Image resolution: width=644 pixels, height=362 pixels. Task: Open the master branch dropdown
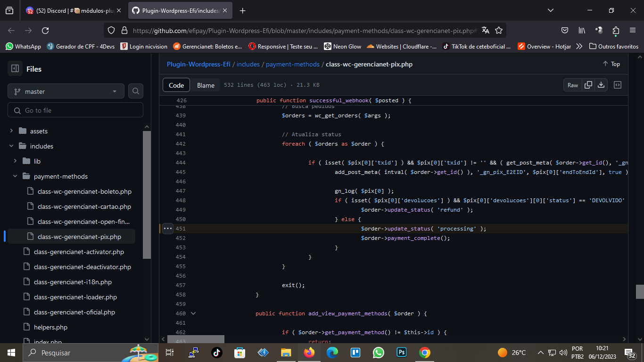click(x=66, y=91)
